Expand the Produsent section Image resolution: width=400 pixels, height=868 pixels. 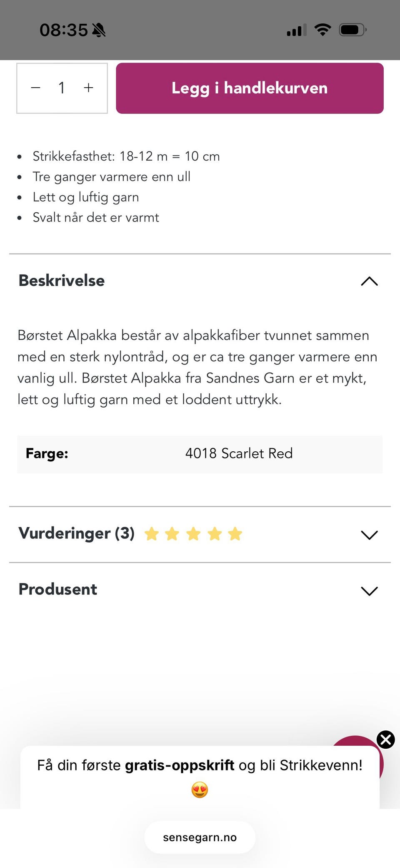[x=368, y=591]
